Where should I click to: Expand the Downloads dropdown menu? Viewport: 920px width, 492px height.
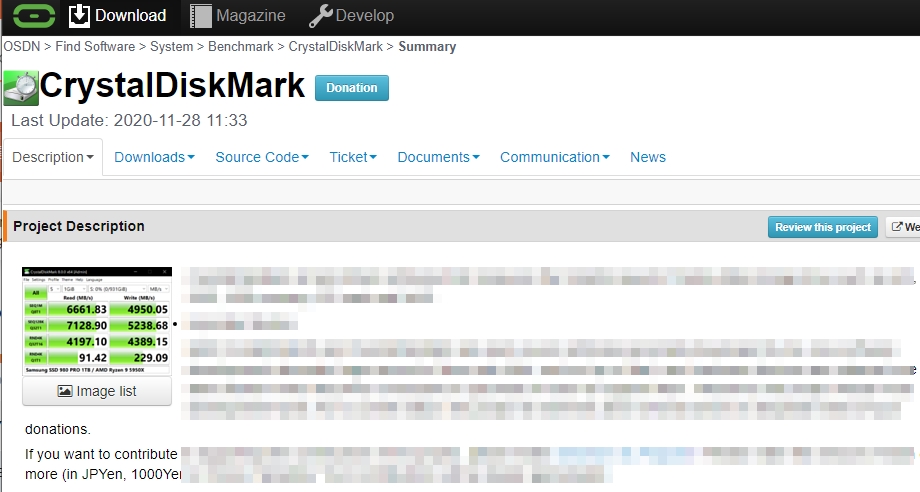[154, 157]
